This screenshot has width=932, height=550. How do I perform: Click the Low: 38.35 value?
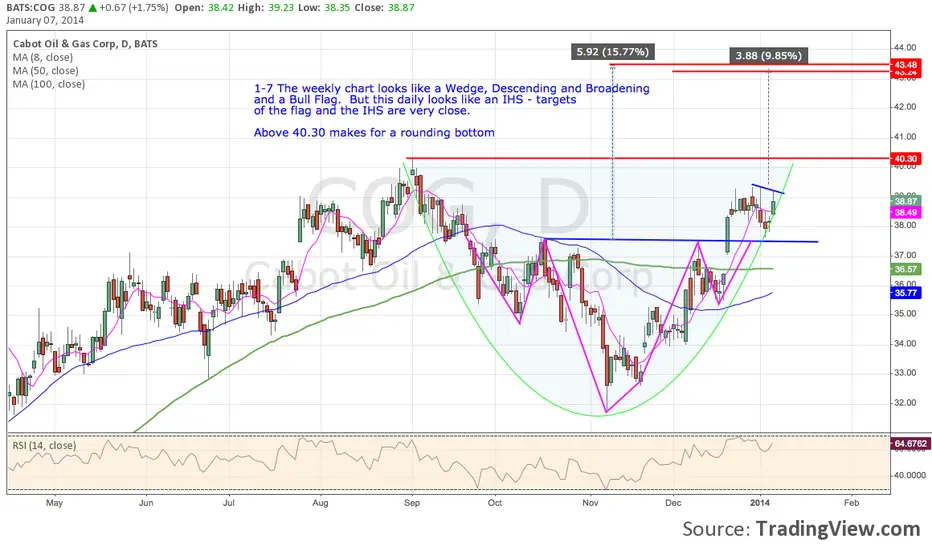[x=324, y=8]
